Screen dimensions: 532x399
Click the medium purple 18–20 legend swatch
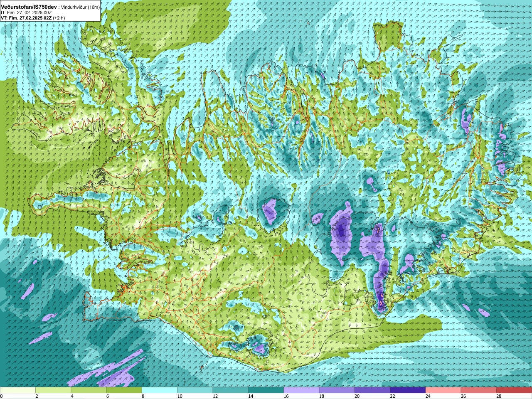pyautogui.click(x=337, y=390)
